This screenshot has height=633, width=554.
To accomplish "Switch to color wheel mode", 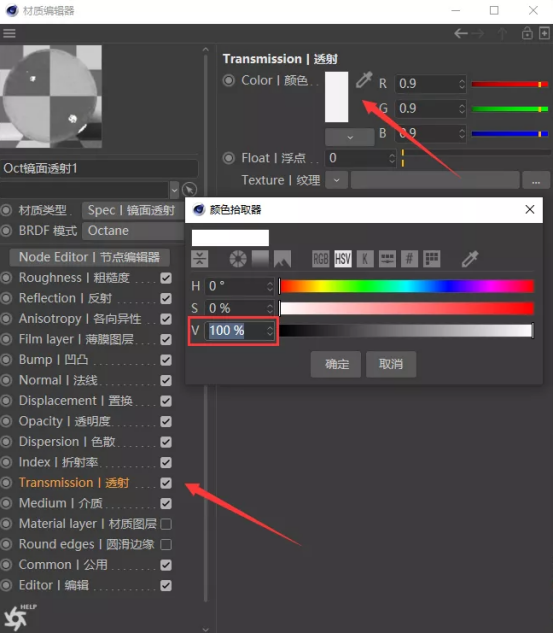I will tap(238, 259).
